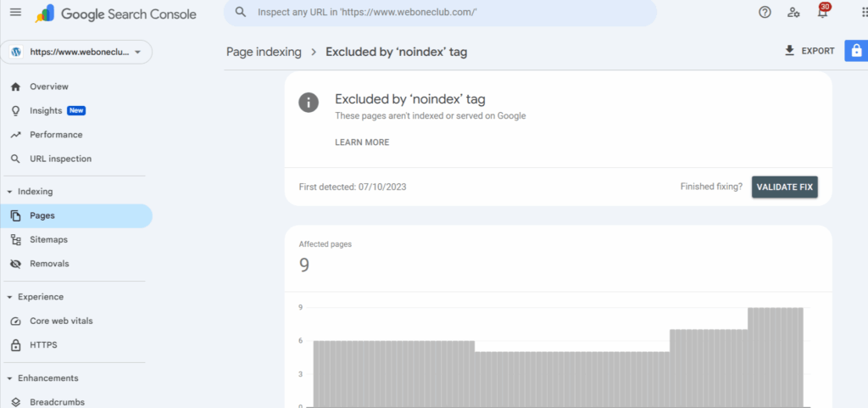Screen dimensions: 868x408
Task: Open the user settings icon
Action: (x=793, y=12)
